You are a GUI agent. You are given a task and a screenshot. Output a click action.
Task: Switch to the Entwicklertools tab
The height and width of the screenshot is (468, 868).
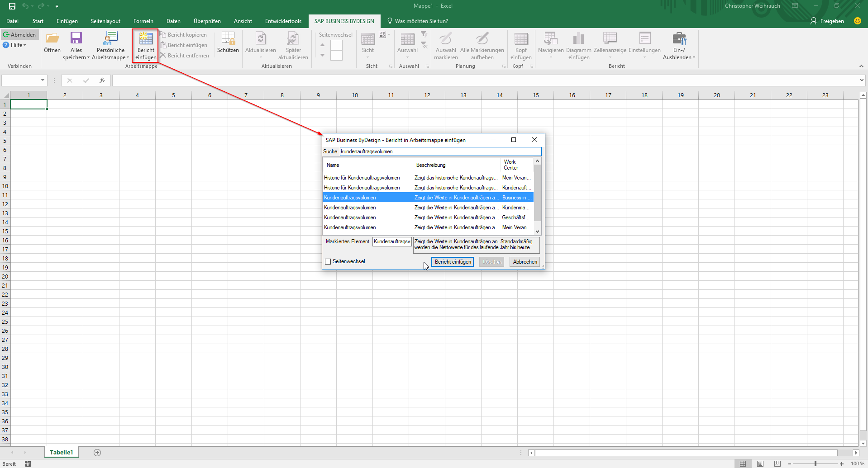click(283, 21)
